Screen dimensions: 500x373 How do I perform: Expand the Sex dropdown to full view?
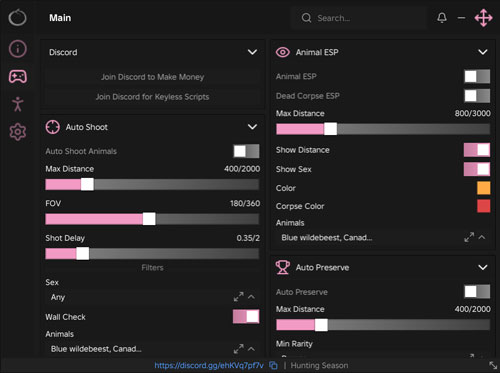click(x=238, y=297)
